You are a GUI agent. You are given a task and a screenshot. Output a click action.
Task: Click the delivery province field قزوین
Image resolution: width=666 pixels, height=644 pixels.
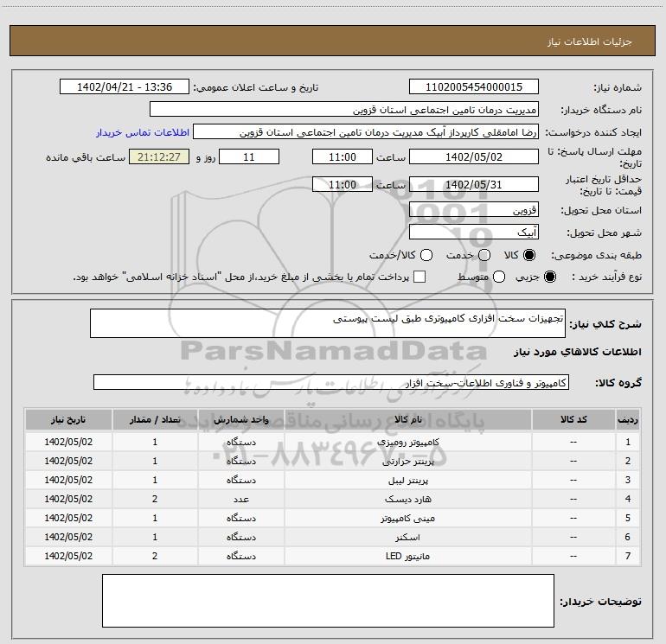pos(474,210)
